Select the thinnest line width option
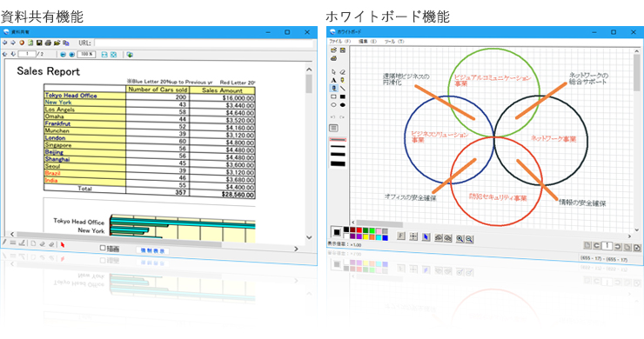 338,140
